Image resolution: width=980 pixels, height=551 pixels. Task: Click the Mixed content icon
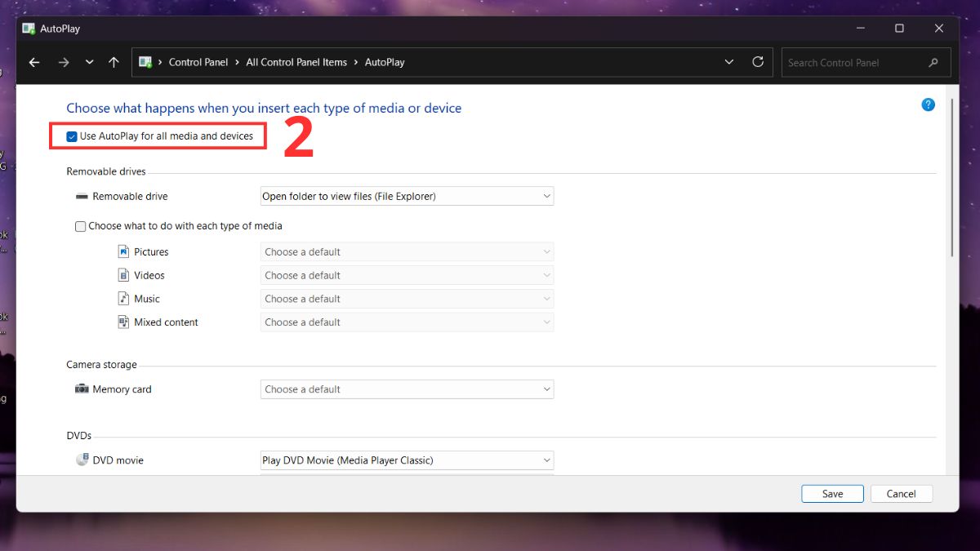point(123,322)
